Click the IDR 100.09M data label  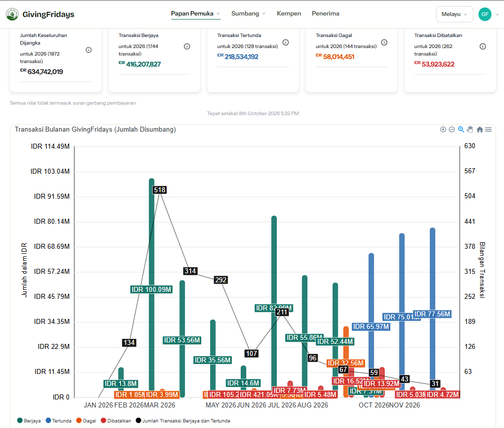(x=151, y=289)
